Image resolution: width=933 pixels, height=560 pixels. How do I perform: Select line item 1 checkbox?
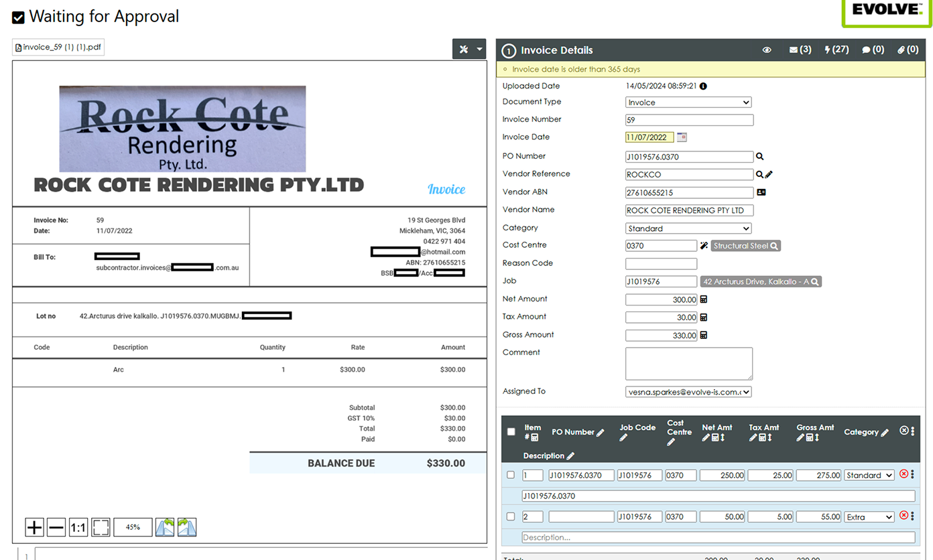point(511,475)
